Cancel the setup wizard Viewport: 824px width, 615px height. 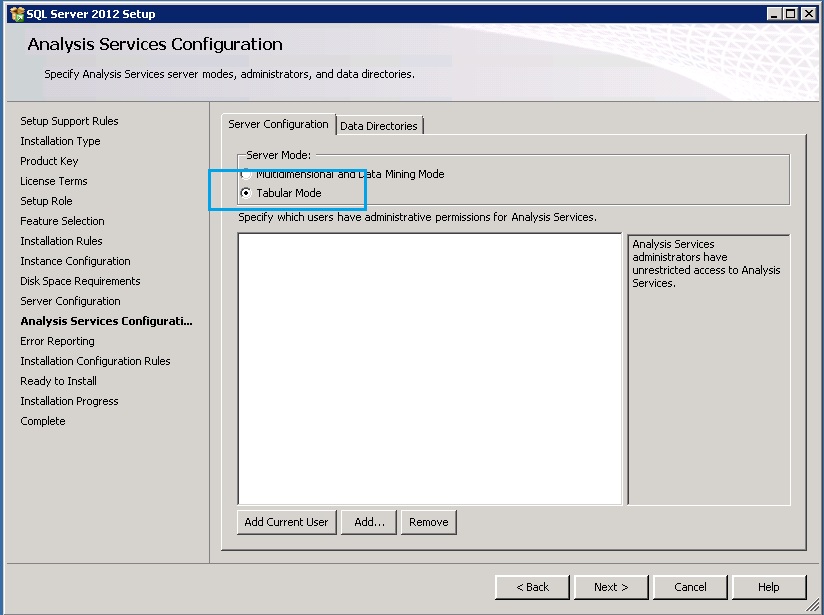pyautogui.click(x=689, y=587)
